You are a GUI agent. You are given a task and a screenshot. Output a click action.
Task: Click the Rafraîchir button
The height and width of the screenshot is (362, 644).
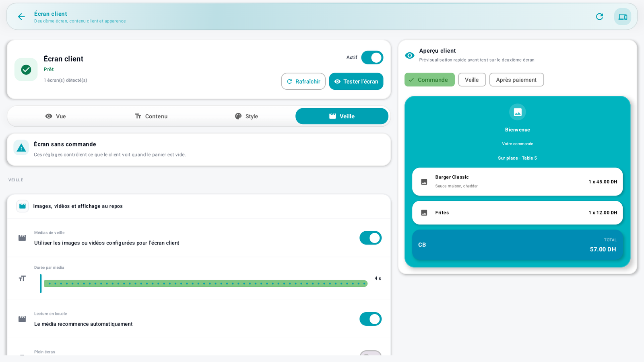[x=303, y=81]
